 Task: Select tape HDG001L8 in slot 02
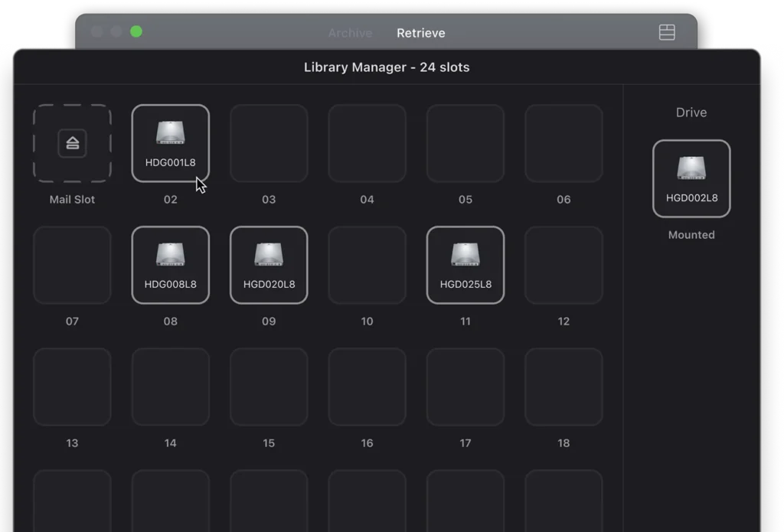[x=170, y=143]
